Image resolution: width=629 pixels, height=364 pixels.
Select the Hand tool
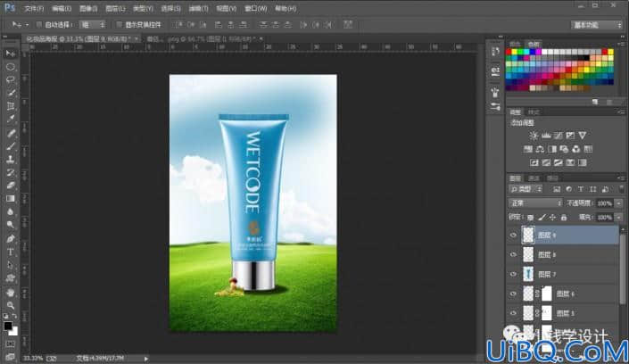[11, 292]
